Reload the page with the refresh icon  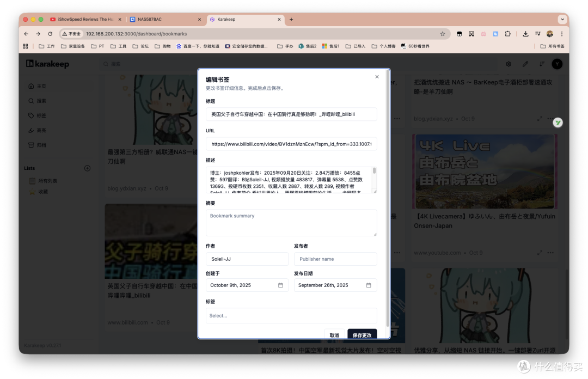50,34
